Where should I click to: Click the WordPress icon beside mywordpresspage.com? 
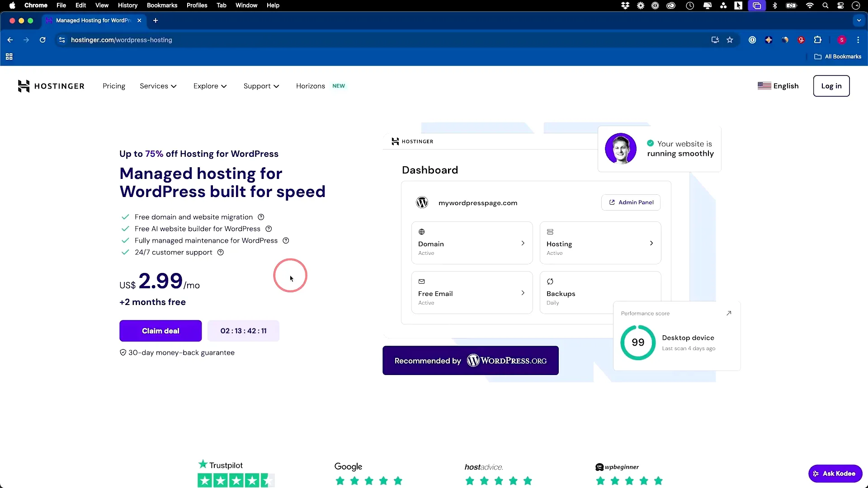tap(422, 202)
